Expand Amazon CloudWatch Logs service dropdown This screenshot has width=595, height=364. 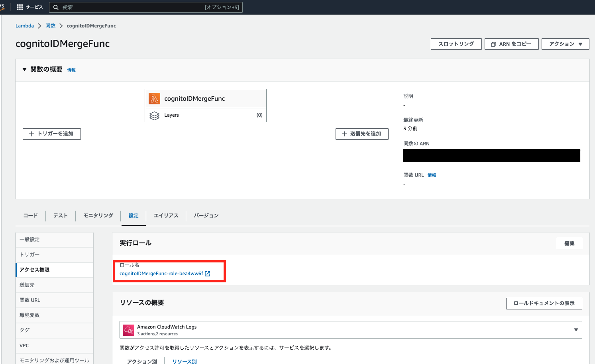pos(351,330)
